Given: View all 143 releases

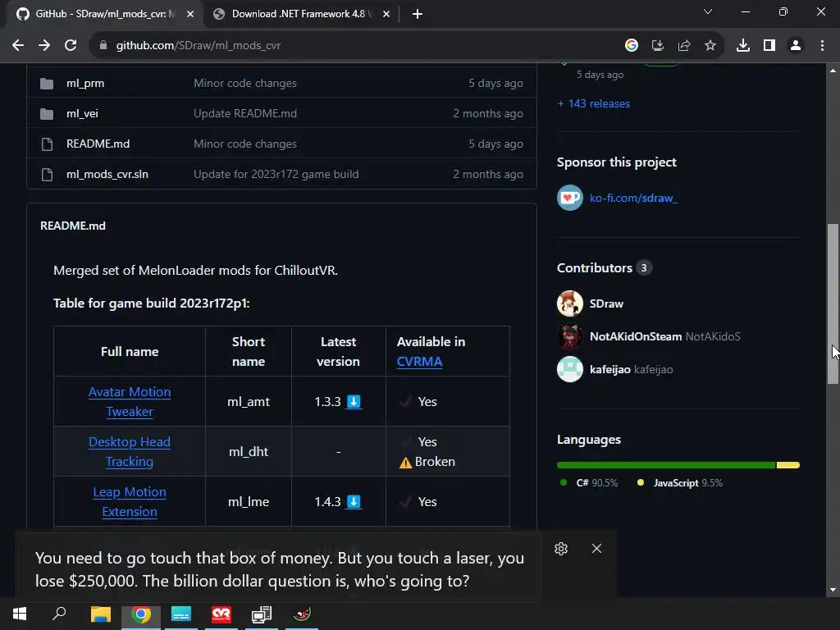Looking at the screenshot, I should 594,103.
